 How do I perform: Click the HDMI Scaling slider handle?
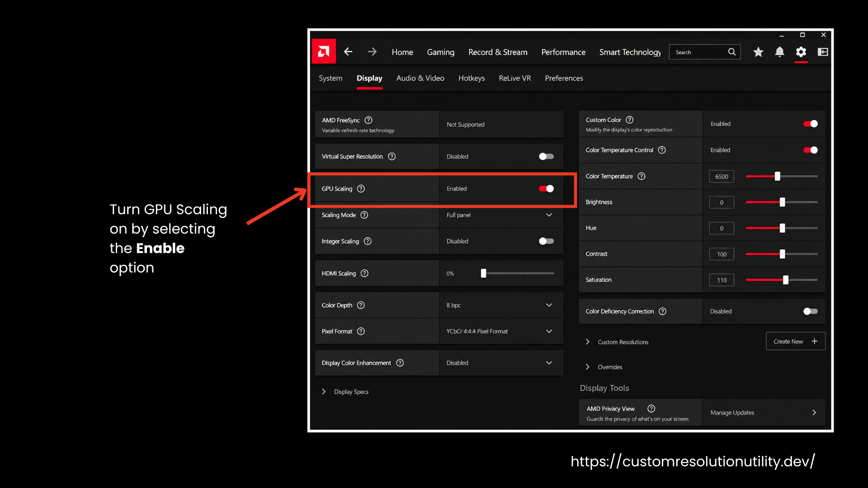click(484, 273)
